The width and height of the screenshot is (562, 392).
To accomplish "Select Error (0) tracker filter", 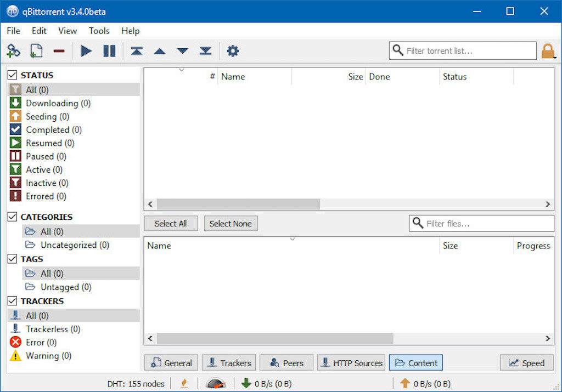I will 74,342.
